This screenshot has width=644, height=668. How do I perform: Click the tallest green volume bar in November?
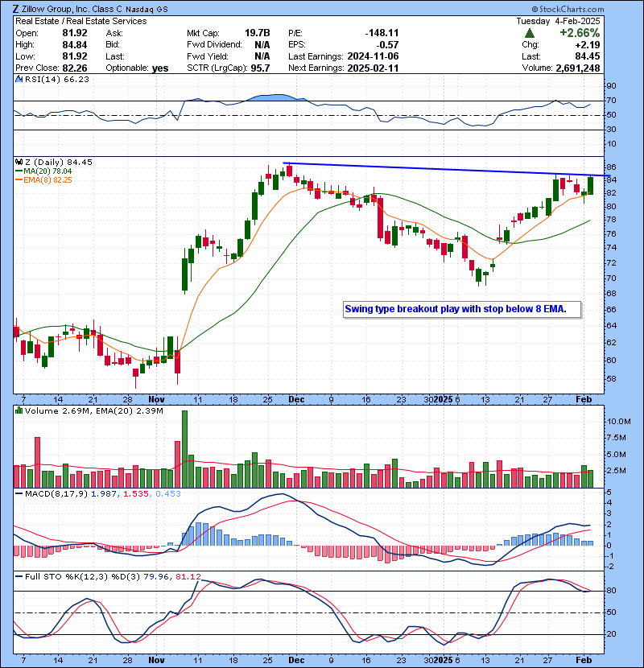click(x=184, y=449)
